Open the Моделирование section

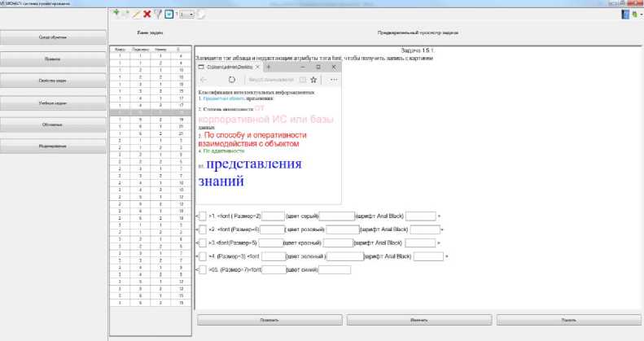pos(53,146)
